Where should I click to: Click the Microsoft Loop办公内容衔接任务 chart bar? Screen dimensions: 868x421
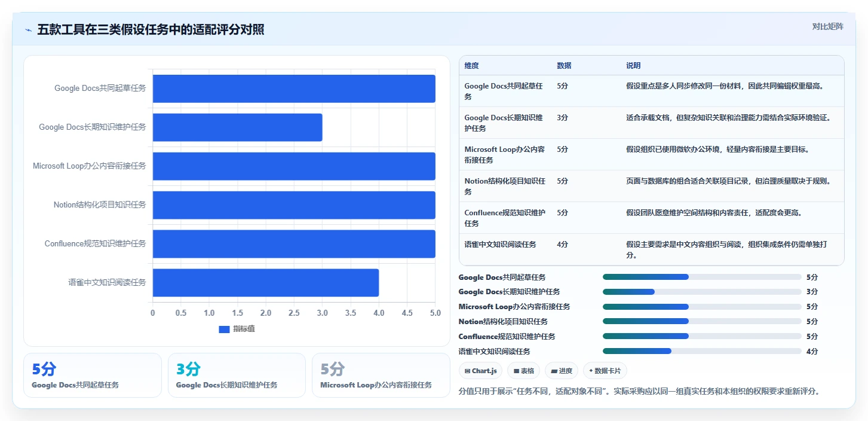click(294, 166)
